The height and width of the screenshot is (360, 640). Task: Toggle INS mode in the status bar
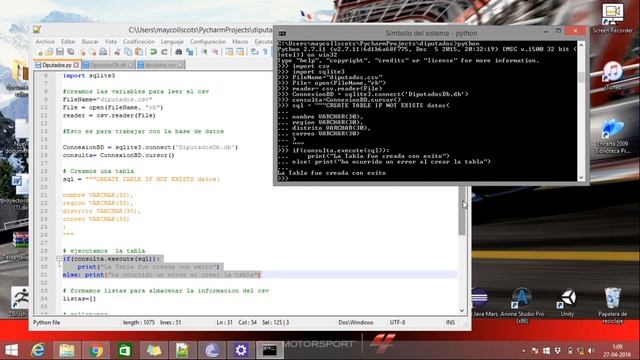[450, 322]
